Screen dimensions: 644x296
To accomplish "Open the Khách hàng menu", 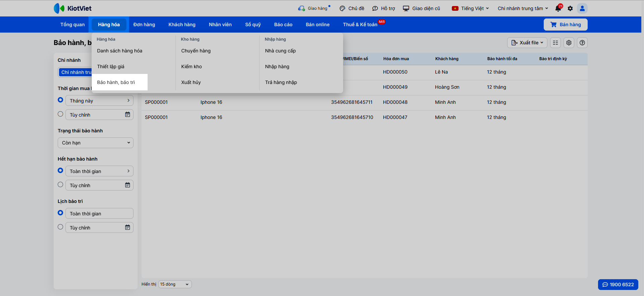I will click(x=182, y=25).
